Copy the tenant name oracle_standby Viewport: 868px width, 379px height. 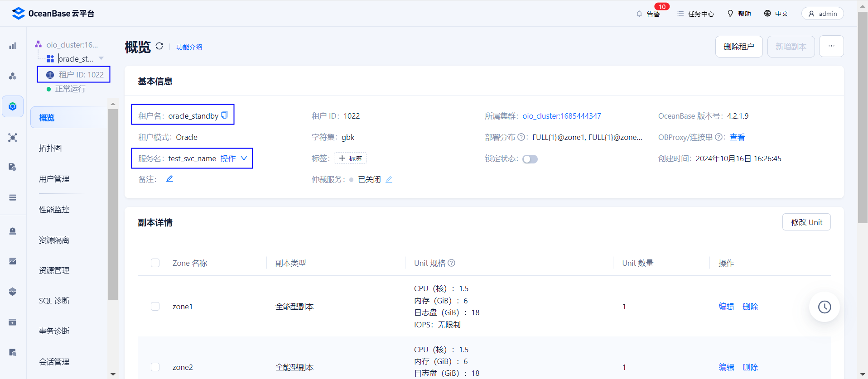tap(224, 115)
